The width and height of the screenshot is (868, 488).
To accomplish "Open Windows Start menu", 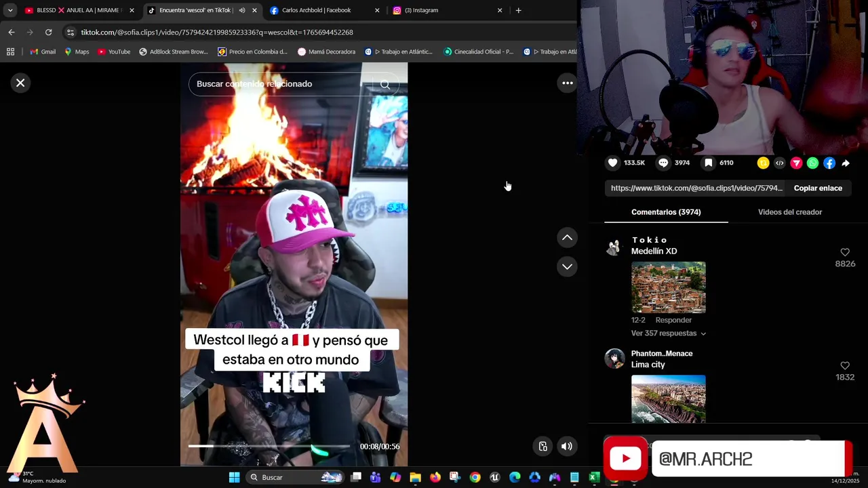I will (x=234, y=477).
